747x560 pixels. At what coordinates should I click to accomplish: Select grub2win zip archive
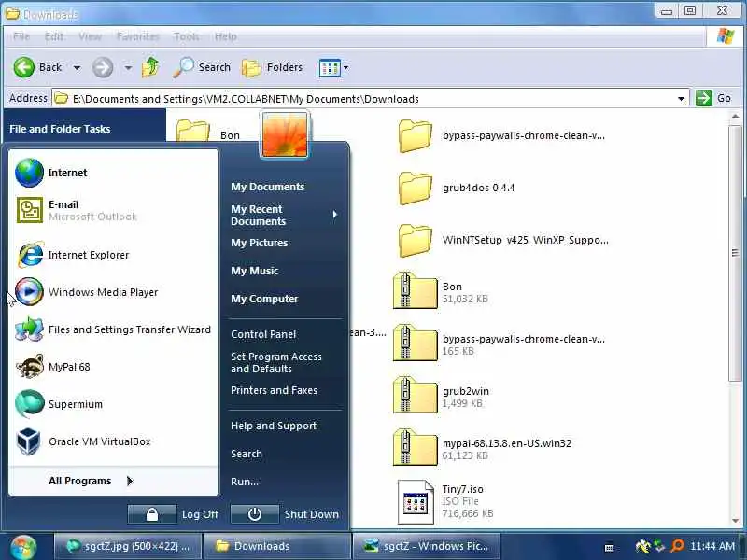415,396
